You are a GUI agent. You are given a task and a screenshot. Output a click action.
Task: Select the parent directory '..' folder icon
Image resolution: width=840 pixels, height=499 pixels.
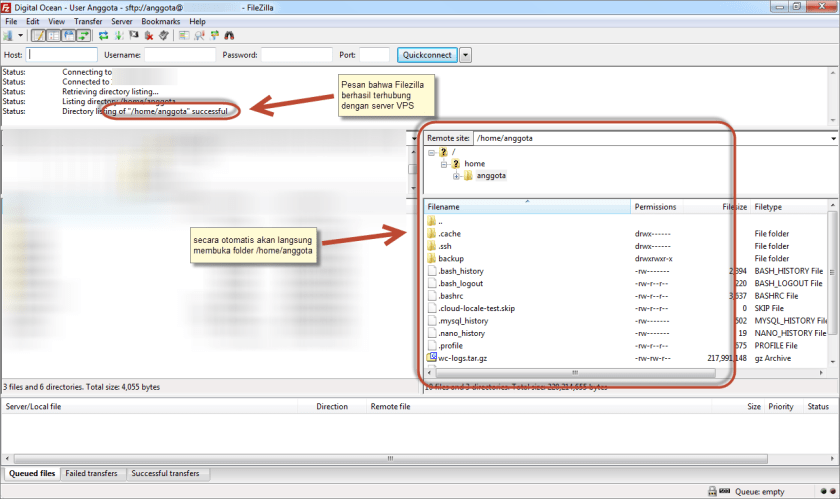tap(432, 221)
